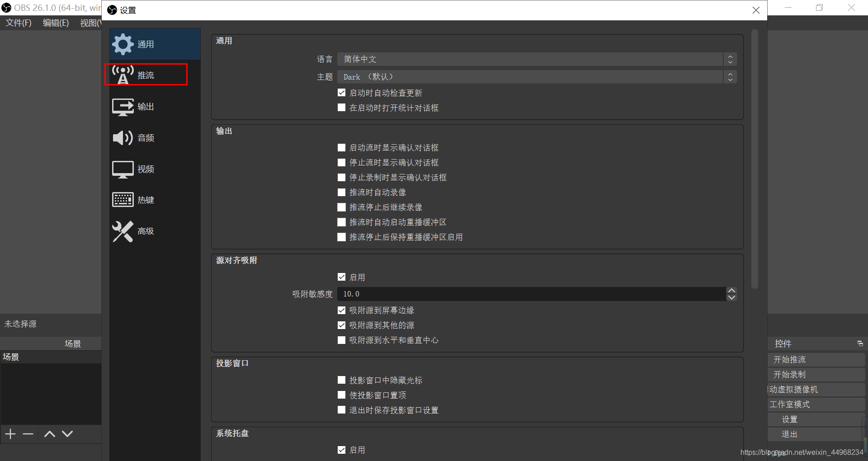Click 工作室模式 button
The height and width of the screenshot is (461, 868).
click(x=816, y=404)
